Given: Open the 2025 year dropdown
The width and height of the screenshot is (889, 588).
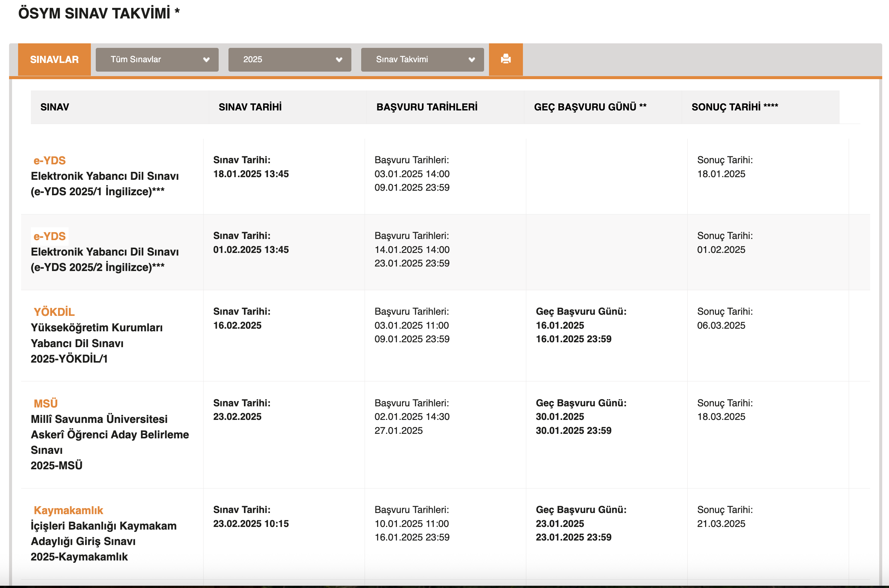Looking at the screenshot, I should pyautogui.click(x=290, y=60).
